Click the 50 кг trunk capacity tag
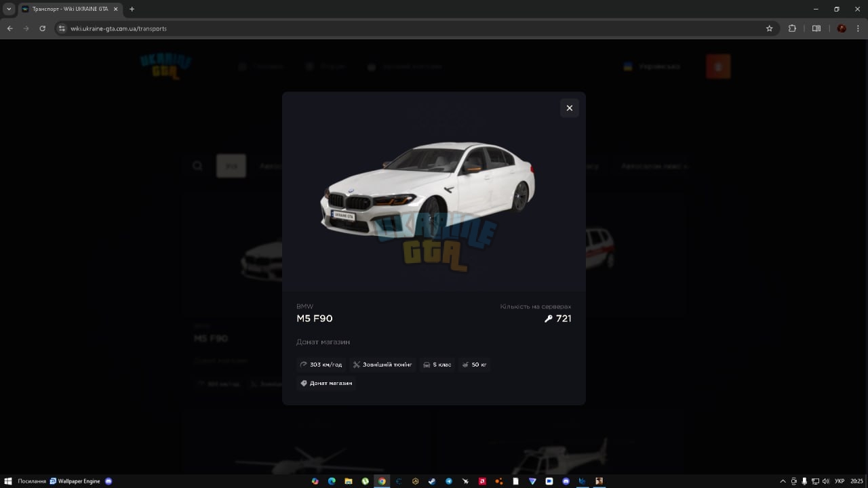This screenshot has height=488, width=868. point(475,365)
